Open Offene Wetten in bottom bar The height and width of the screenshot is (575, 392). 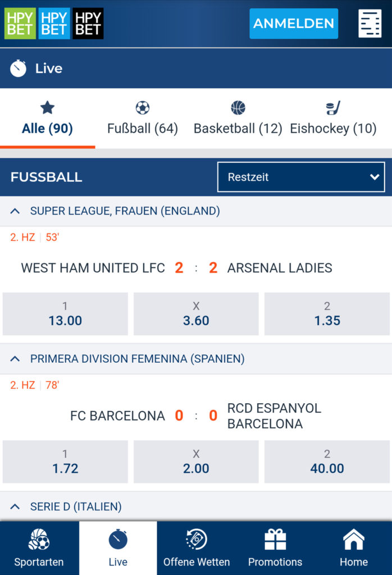point(197,548)
